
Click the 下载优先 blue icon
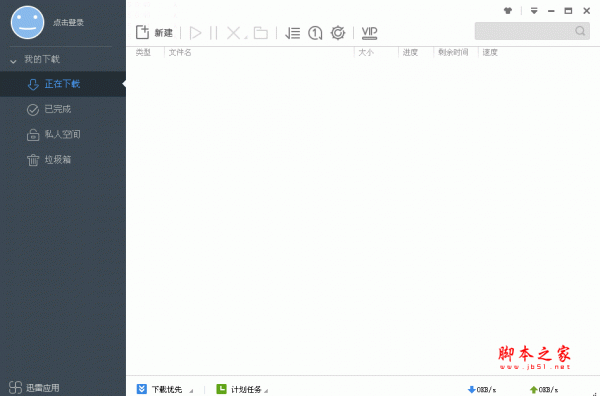pos(142,389)
